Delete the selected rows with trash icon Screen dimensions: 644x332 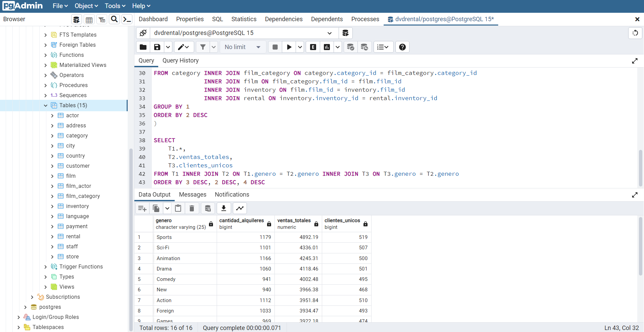tap(191, 208)
